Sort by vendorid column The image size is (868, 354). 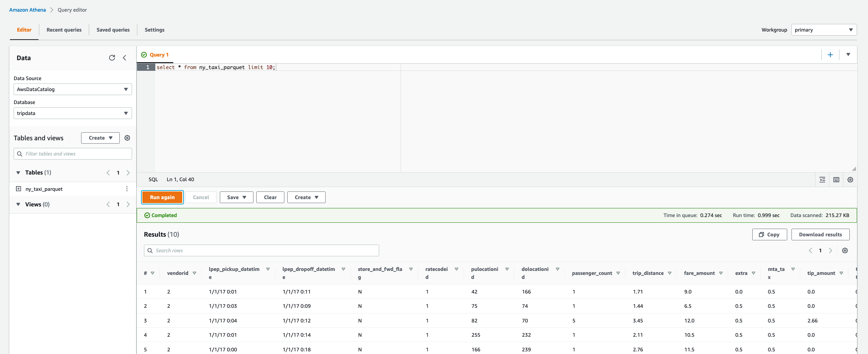[195, 273]
